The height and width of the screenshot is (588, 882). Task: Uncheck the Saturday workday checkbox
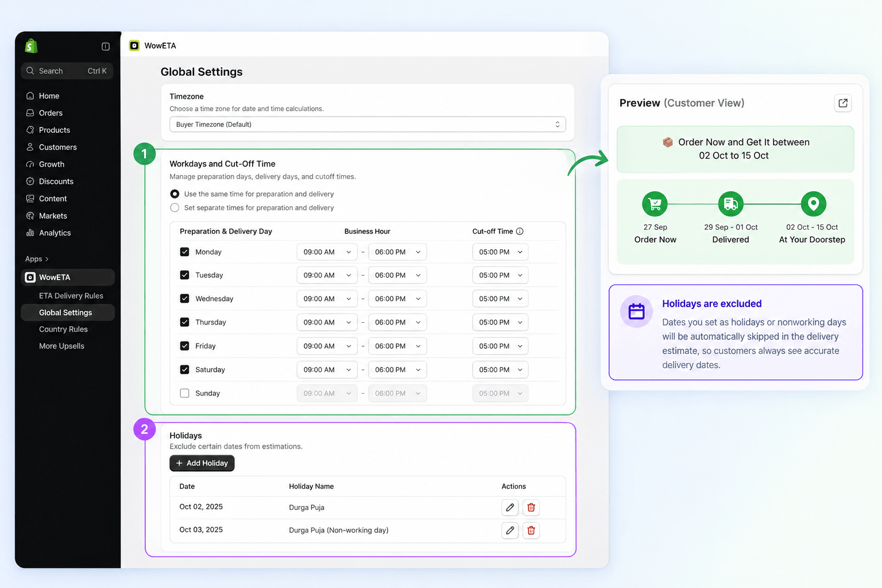point(184,370)
